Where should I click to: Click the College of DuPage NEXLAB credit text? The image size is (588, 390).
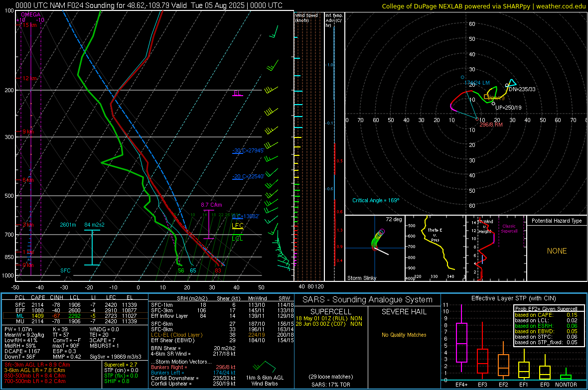pos(483,6)
